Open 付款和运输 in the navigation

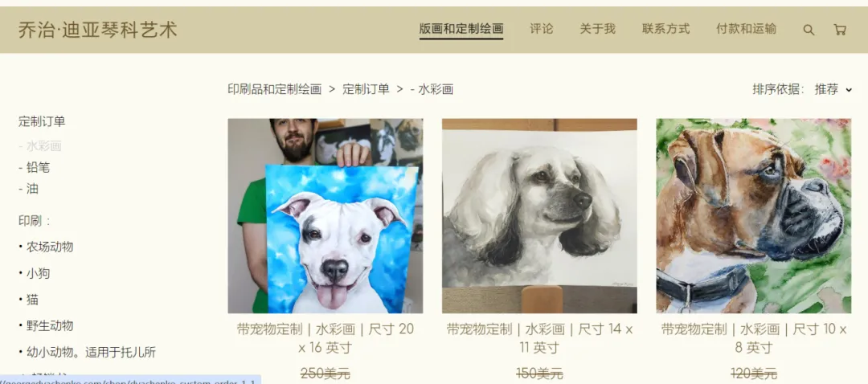tap(746, 30)
